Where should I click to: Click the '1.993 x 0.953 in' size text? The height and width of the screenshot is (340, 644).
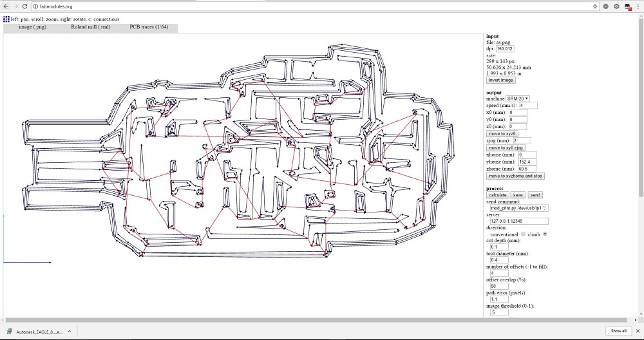pos(504,73)
